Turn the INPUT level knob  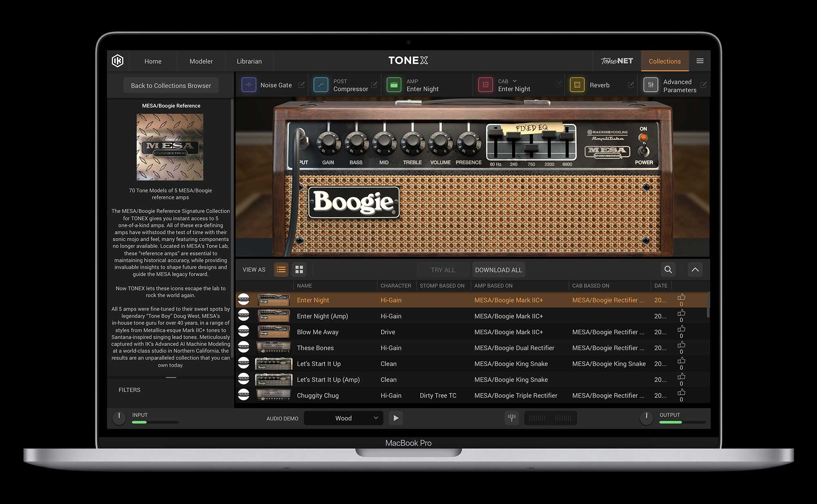pyautogui.click(x=119, y=417)
